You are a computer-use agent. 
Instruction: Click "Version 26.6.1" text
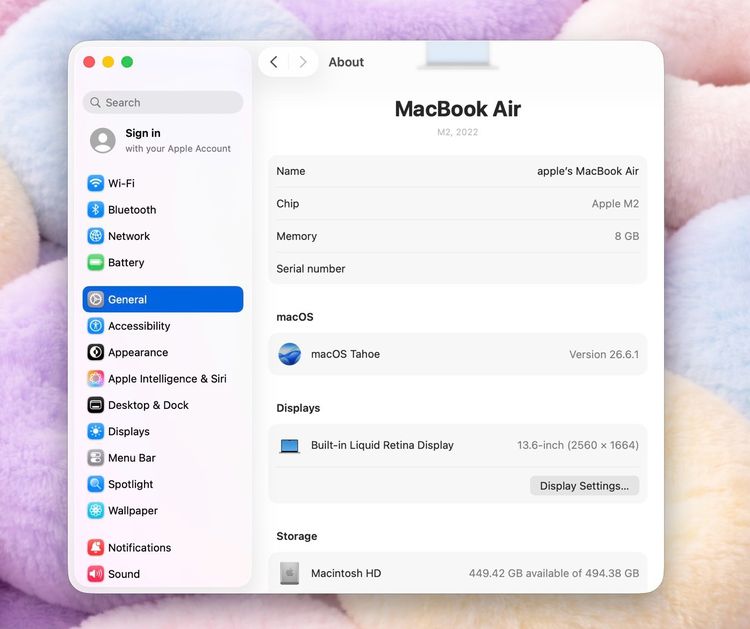click(604, 354)
